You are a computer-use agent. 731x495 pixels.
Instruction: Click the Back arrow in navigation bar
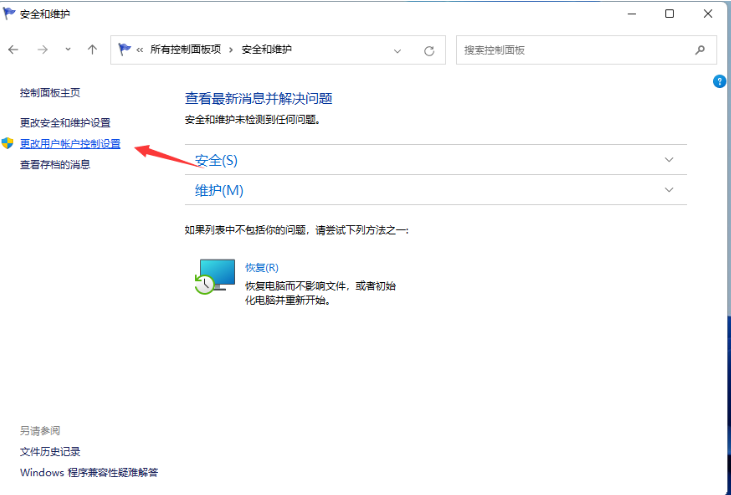pyautogui.click(x=14, y=50)
